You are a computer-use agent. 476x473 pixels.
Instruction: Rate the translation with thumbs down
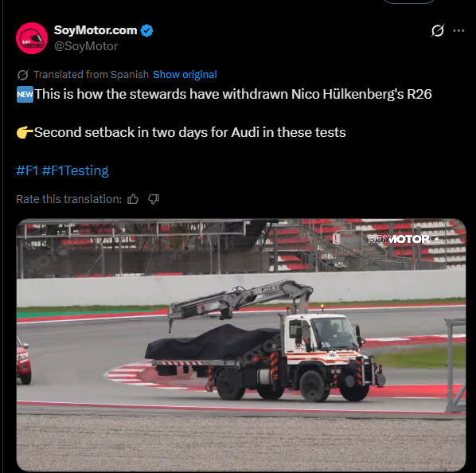tap(154, 199)
